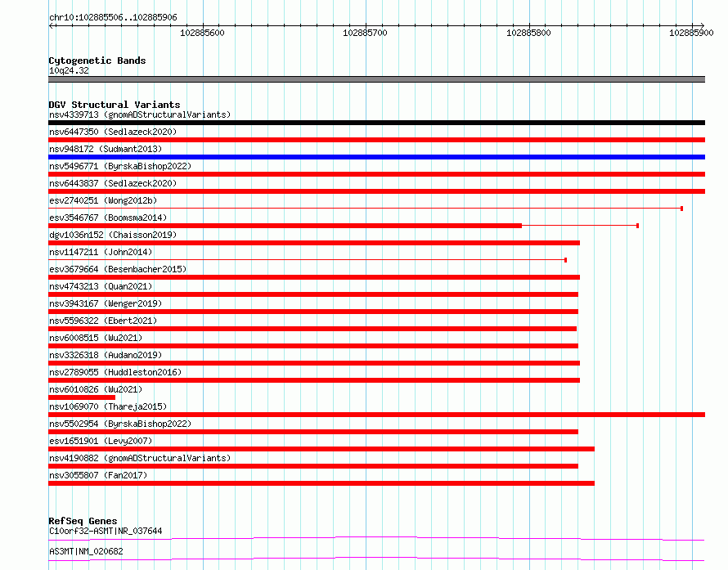The width and height of the screenshot is (728, 570).
Task: Click the RefSeq Genes track title
Action: [x=83, y=521]
